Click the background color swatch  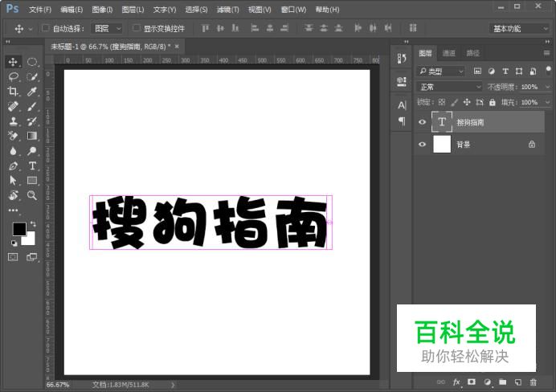pos(31,240)
